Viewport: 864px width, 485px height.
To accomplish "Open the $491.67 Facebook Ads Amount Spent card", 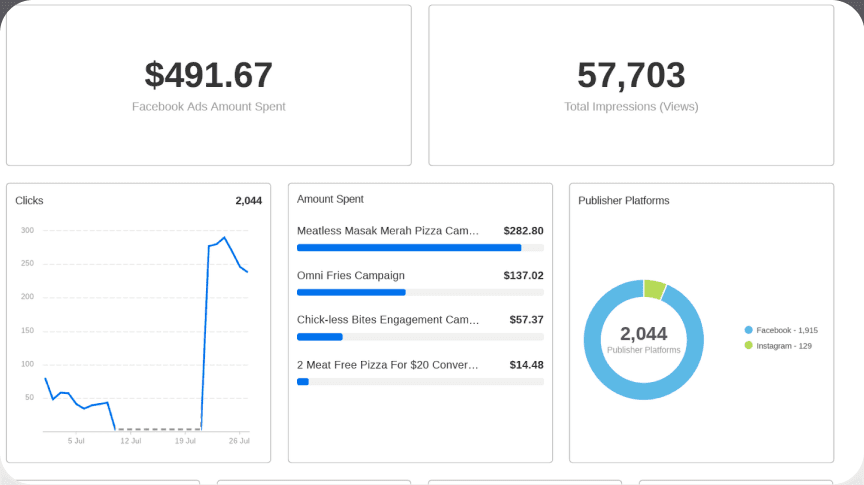I will click(x=209, y=85).
